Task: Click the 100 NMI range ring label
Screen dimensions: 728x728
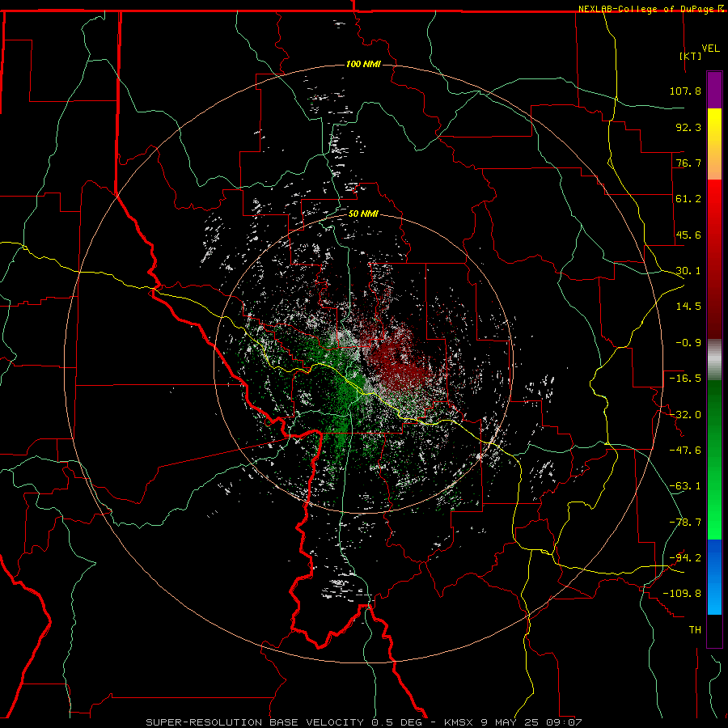Action: coord(363,64)
